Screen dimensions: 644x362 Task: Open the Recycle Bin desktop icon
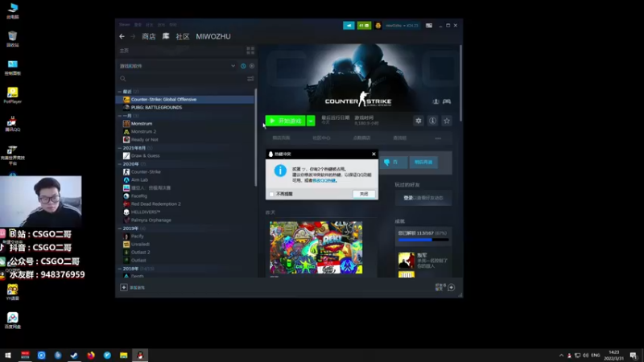(13, 39)
